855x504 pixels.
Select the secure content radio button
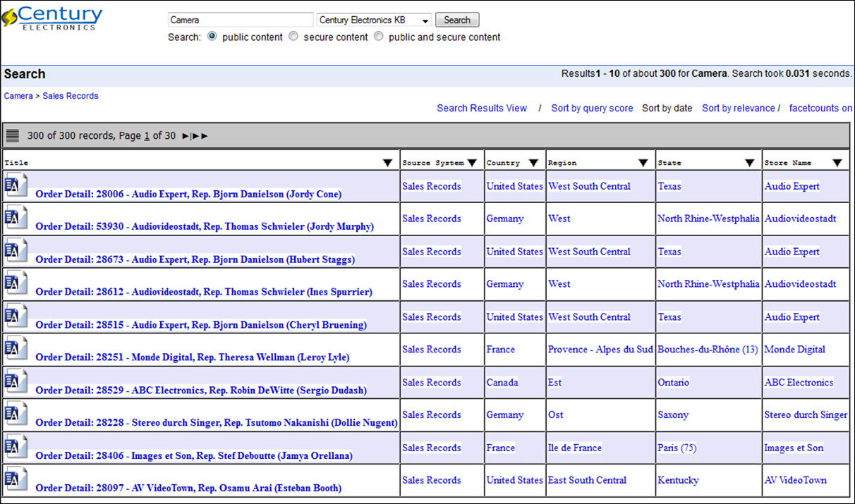(x=293, y=37)
